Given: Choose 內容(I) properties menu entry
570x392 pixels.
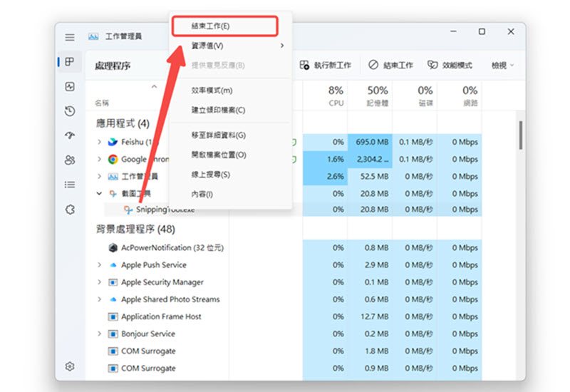Looking at the screenshot, I should (231, 194).
